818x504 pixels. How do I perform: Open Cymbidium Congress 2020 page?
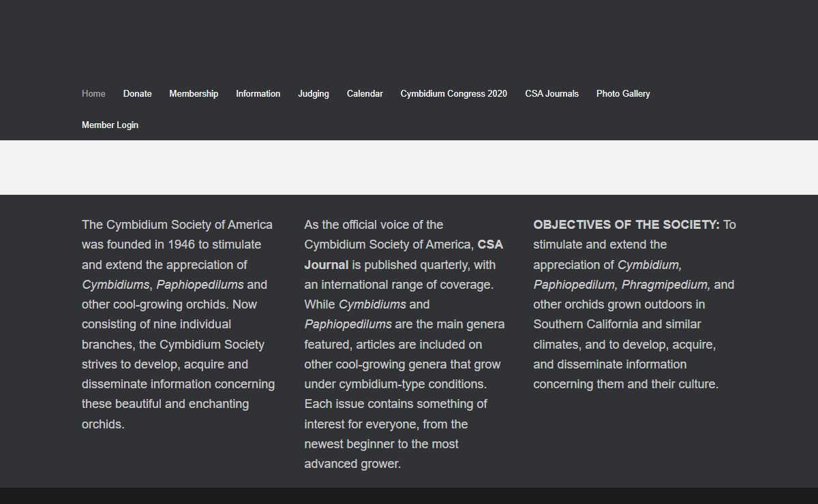tap(454, 93)
